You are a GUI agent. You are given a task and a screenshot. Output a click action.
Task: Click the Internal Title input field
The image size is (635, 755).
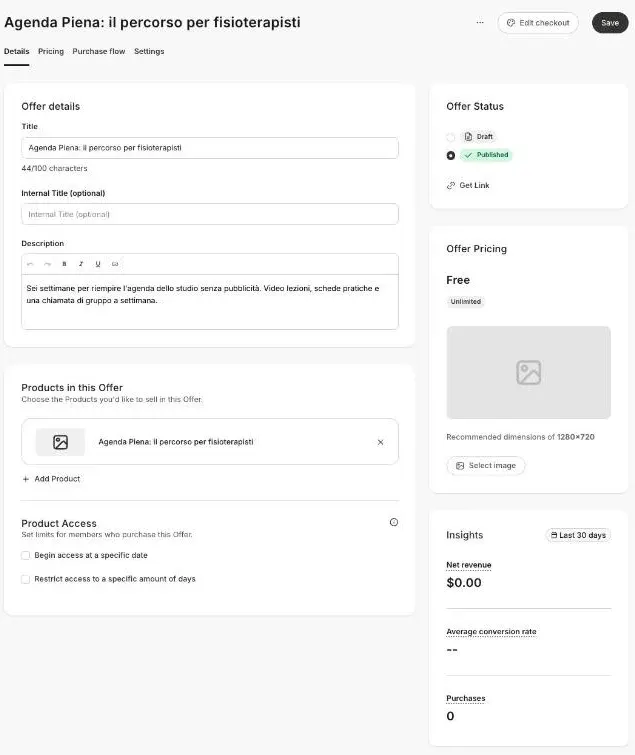click(x=210, y=214)
